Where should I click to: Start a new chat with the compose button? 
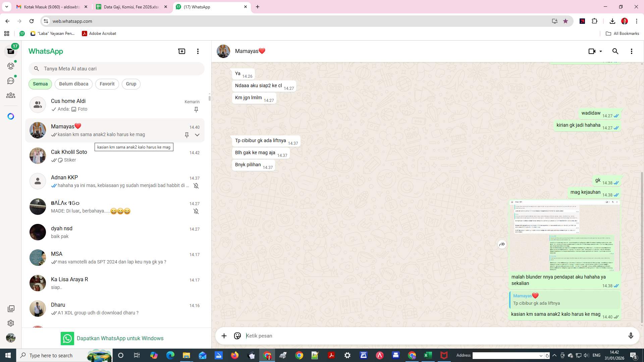[x=181, y=51]
